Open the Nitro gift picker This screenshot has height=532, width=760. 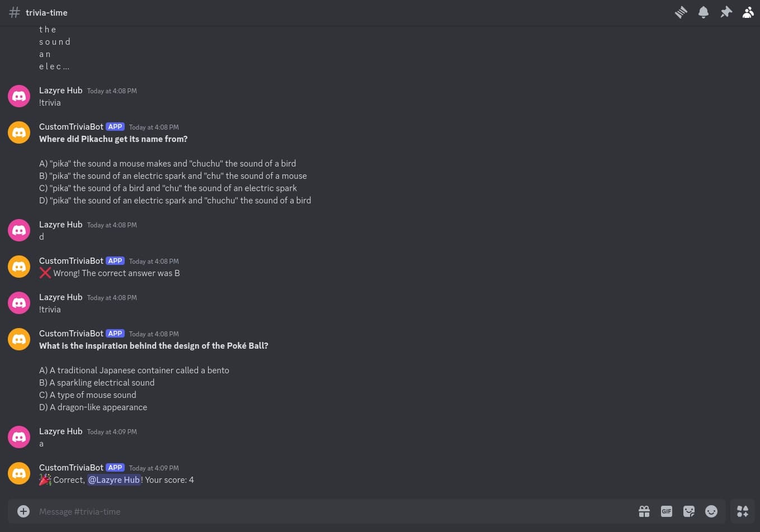point(644,511)
